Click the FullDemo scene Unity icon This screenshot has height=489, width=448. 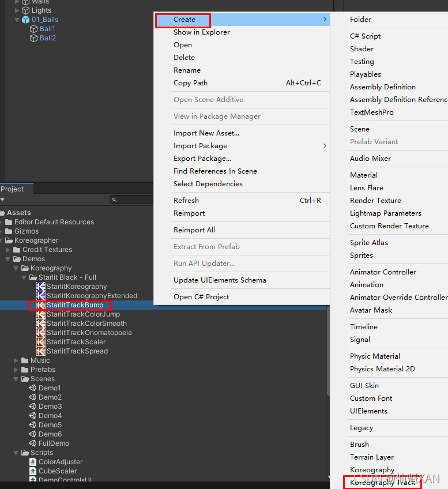click(x=32, y=443)
